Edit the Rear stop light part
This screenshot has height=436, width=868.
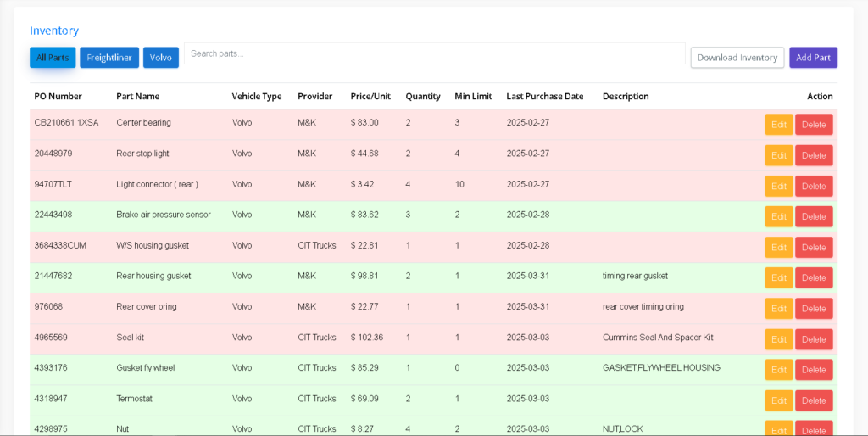779,156
